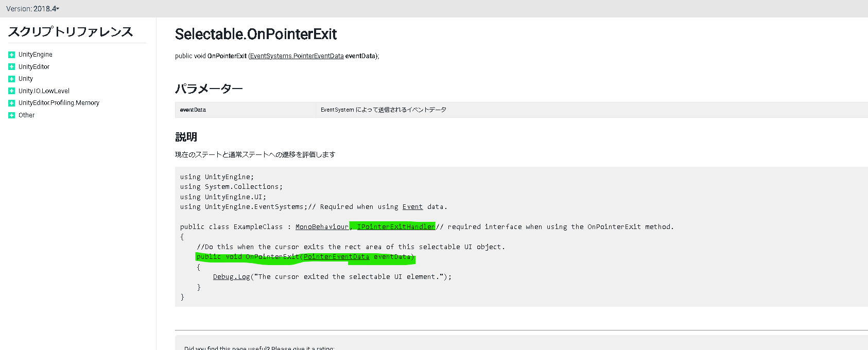Viewport: 868px width, 350px height.
Task: Expand the UnityEngine tree node
Action: (11, 55)
